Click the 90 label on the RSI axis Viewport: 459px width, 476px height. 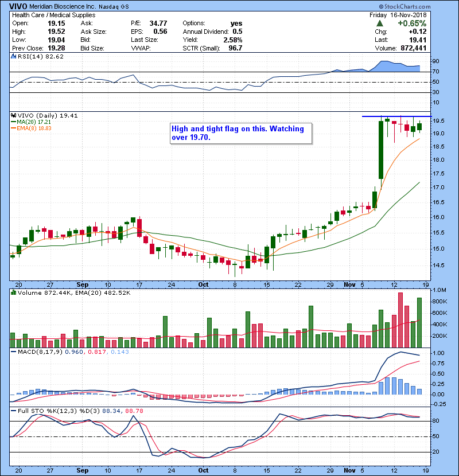436,61
